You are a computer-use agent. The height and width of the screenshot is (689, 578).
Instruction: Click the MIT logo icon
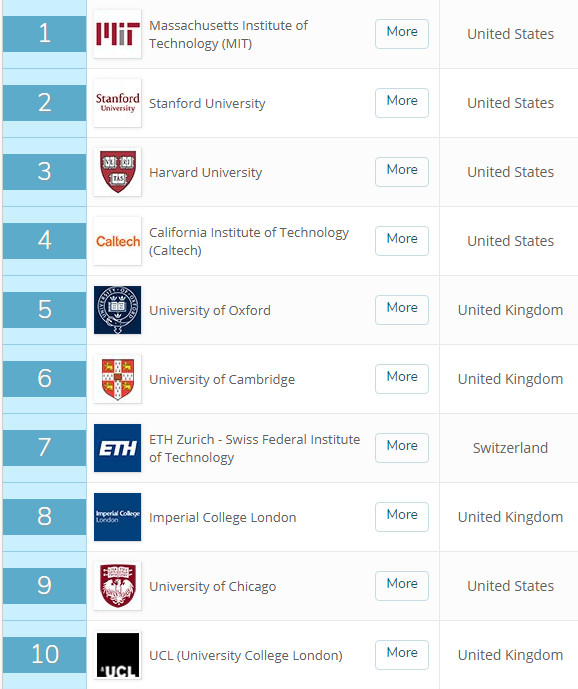117,34
